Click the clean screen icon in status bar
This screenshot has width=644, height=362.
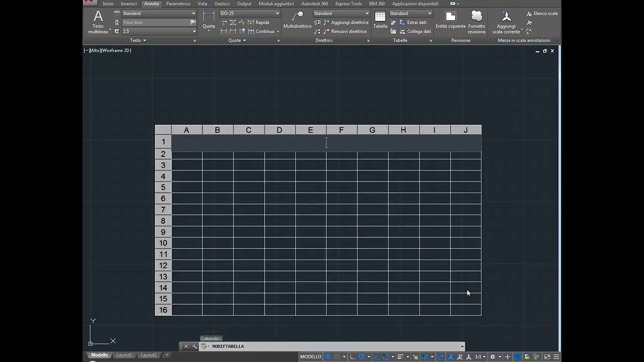click(547, 357)
